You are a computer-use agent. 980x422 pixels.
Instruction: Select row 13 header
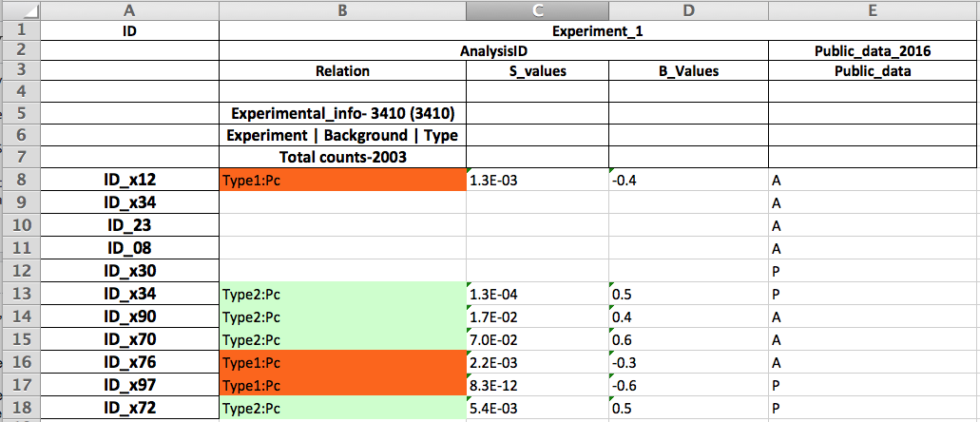pos(20,294)
